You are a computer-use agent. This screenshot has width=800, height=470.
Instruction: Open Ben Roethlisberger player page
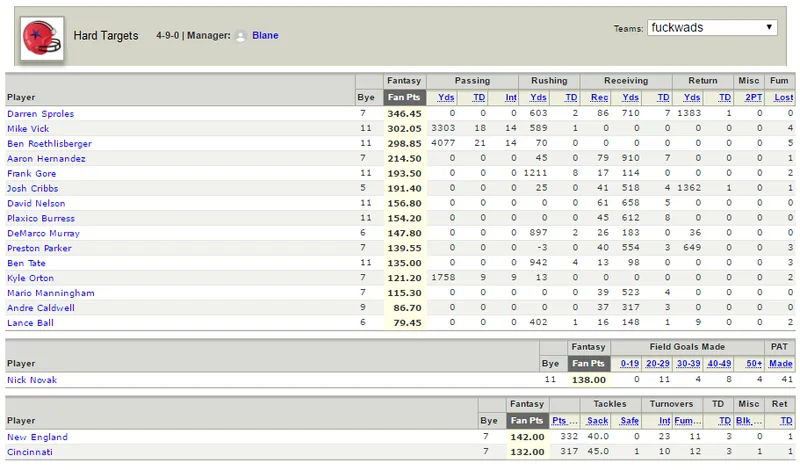pyautogui.click(x=49, y=143)
